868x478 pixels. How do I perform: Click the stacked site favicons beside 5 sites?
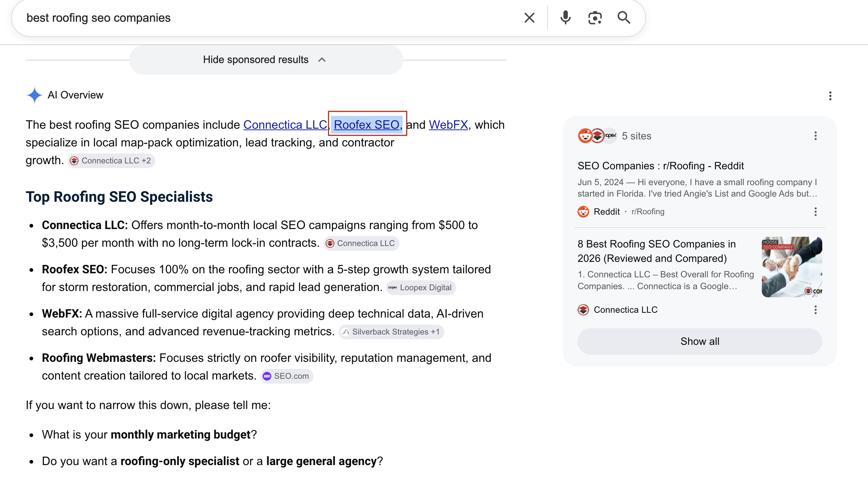(x=597, y=136)
